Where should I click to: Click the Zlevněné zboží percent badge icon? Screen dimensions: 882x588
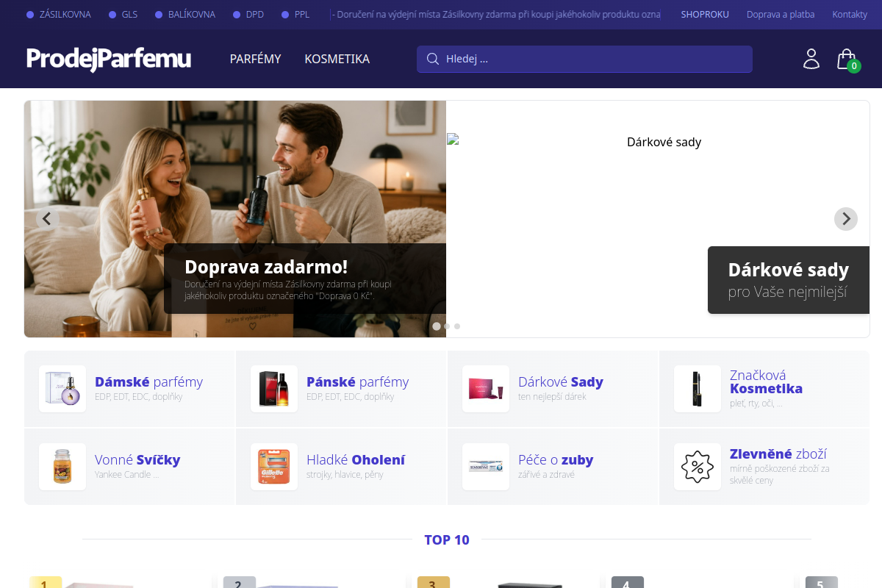698,467
